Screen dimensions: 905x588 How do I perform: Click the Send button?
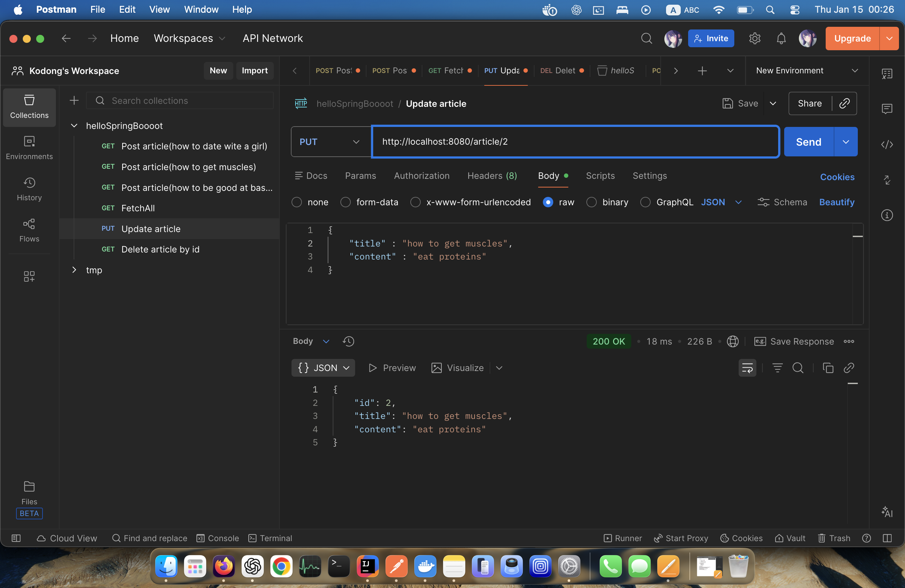coord(808,142)
